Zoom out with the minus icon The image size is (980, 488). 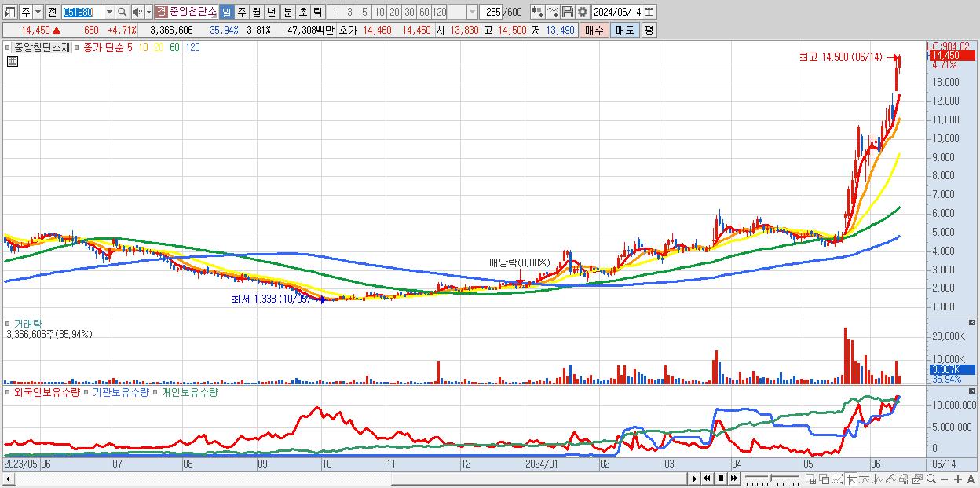click(x=944, y=479)
